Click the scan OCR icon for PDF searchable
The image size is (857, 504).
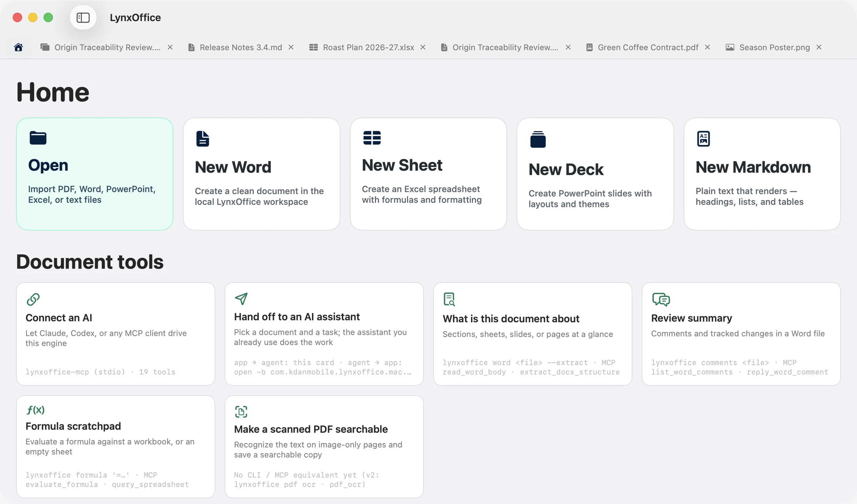click(x=241, y=412)
